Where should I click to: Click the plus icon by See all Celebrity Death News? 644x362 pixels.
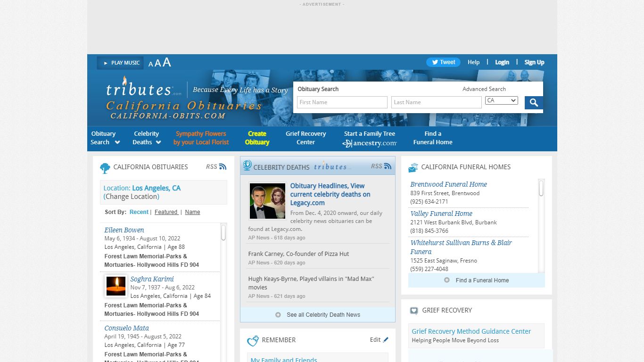[x=278, y=314]
